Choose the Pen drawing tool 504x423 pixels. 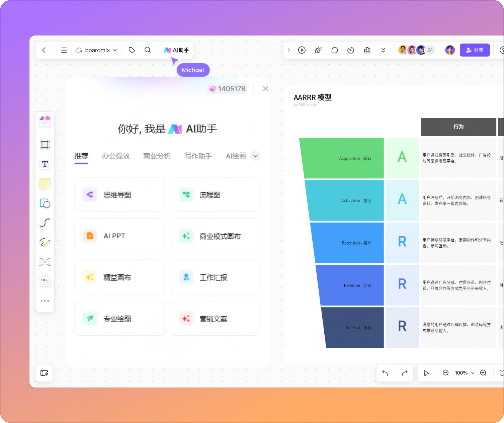tap(45, 242)
